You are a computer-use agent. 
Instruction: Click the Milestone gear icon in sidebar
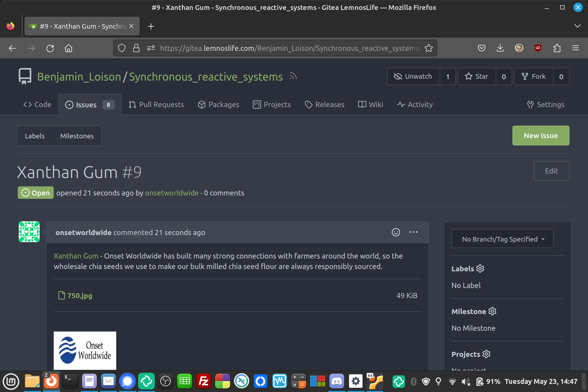pyautogui.click(x=492, y=311)
